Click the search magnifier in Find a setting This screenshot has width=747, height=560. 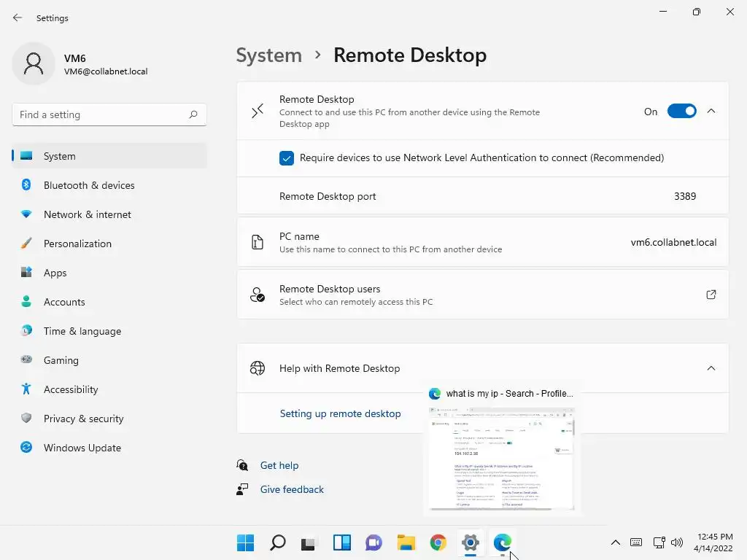point(193,114)
